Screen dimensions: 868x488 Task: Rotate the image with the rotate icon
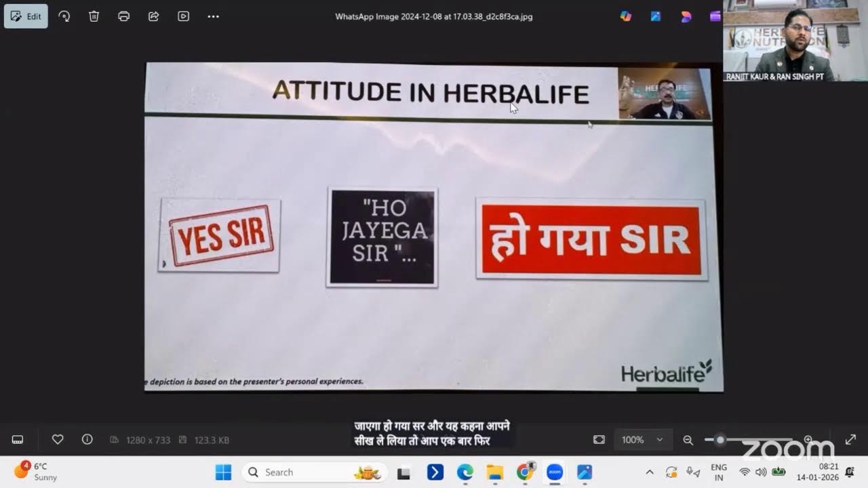coord(64,16)
